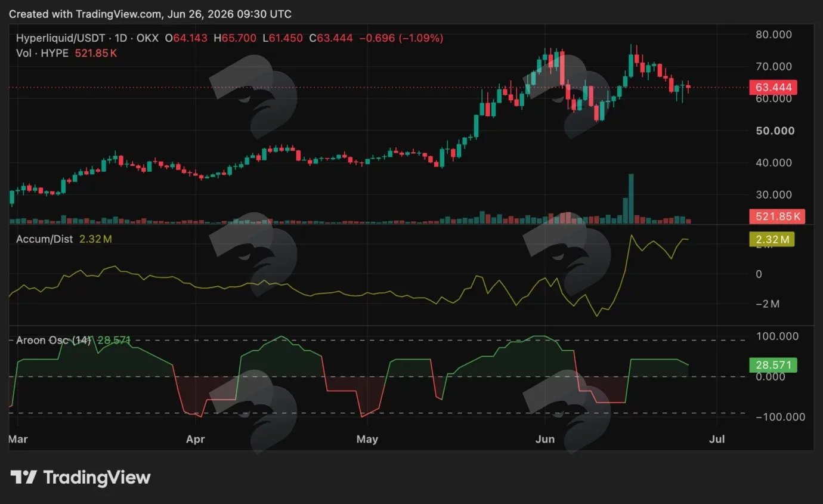Click the red 521.85 K volume tag on the axis
Image resolution: width=823 pixels, height=504 pixels.
coord(777,217)
